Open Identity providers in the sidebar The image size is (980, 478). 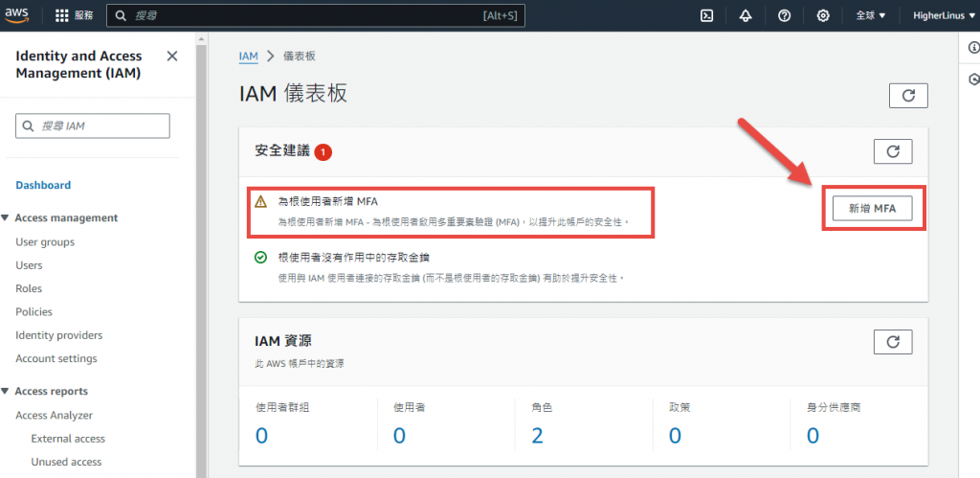coord(58,335)
